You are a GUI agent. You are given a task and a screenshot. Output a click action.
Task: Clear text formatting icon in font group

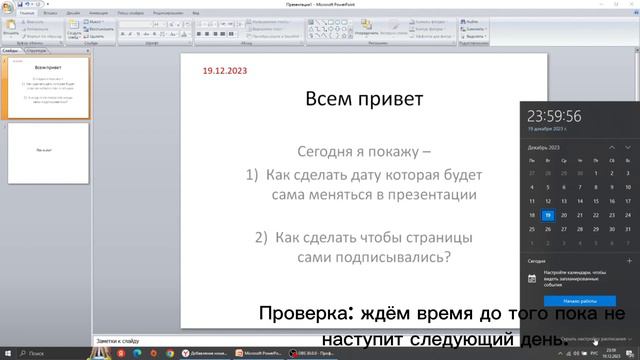pyautogui.click(x=187, y=24)
